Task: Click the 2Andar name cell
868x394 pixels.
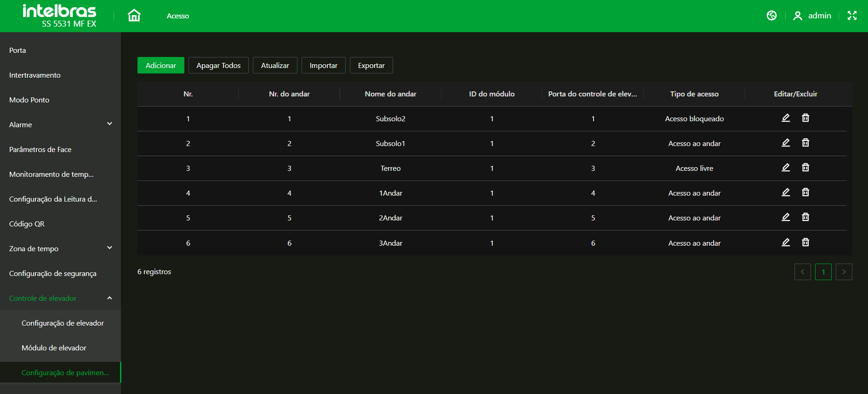Action: coord(391,218)
